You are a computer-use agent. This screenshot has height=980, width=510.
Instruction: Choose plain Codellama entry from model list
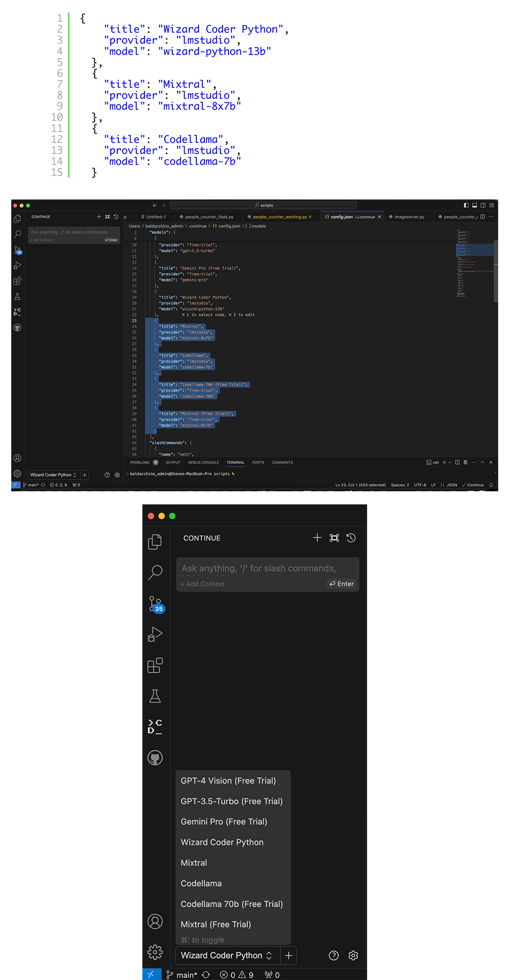(x=233, y=883)
